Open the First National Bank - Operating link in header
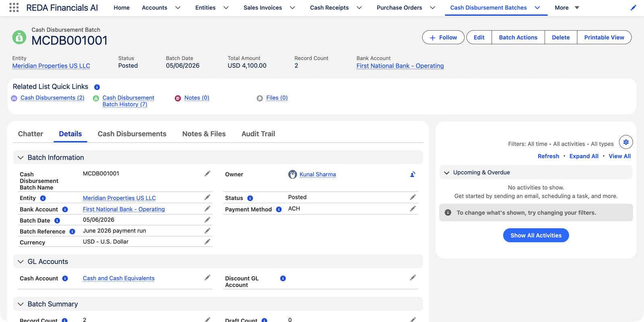Screen dimensions: 644x322 pos(400,66)
